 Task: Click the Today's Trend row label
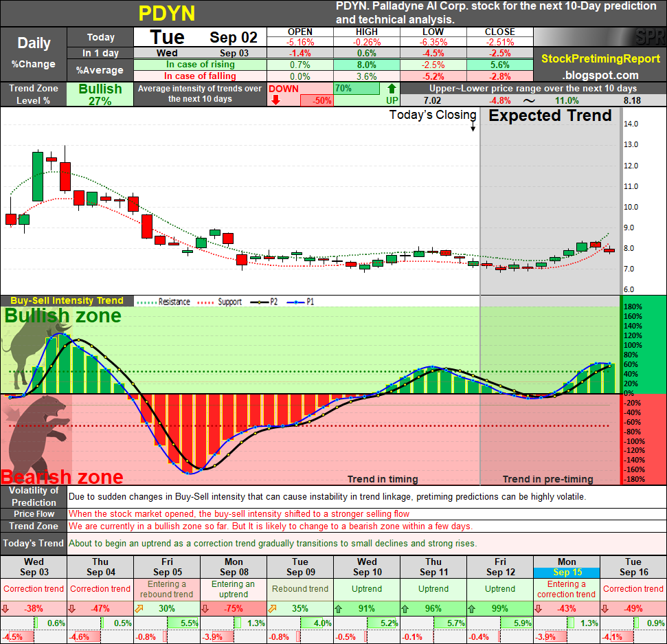[x=34, y=543]
